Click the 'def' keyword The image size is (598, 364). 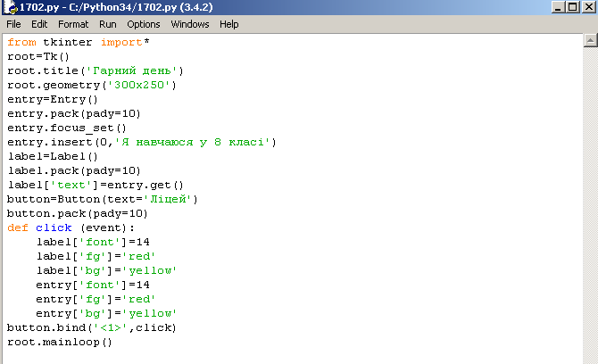coord(18,227)
